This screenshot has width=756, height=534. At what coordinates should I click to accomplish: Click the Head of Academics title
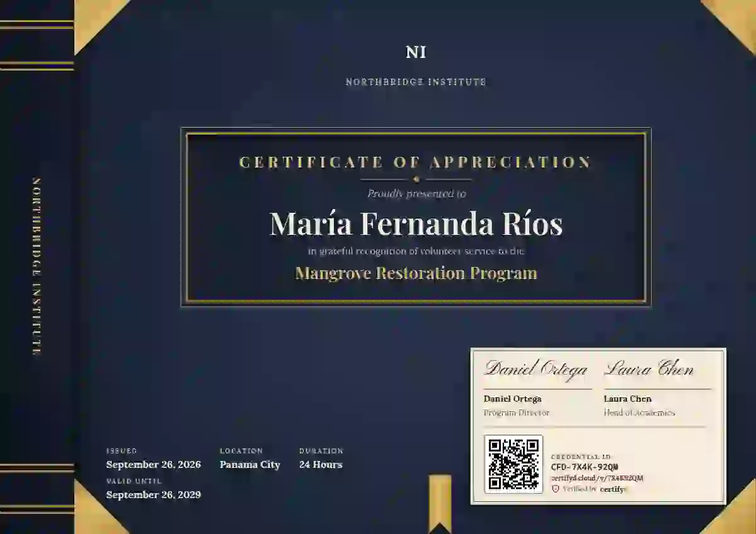click(x=639, y=413)
